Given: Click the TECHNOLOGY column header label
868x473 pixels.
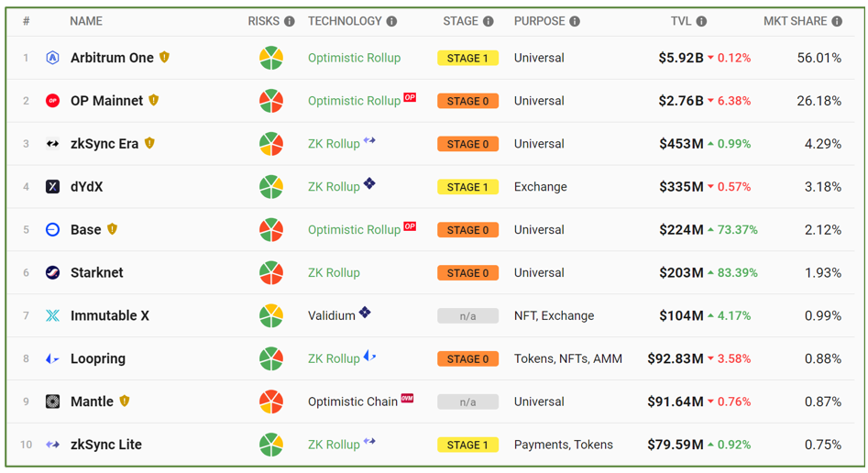Looking at the screenshot, I should pos(345,21).
